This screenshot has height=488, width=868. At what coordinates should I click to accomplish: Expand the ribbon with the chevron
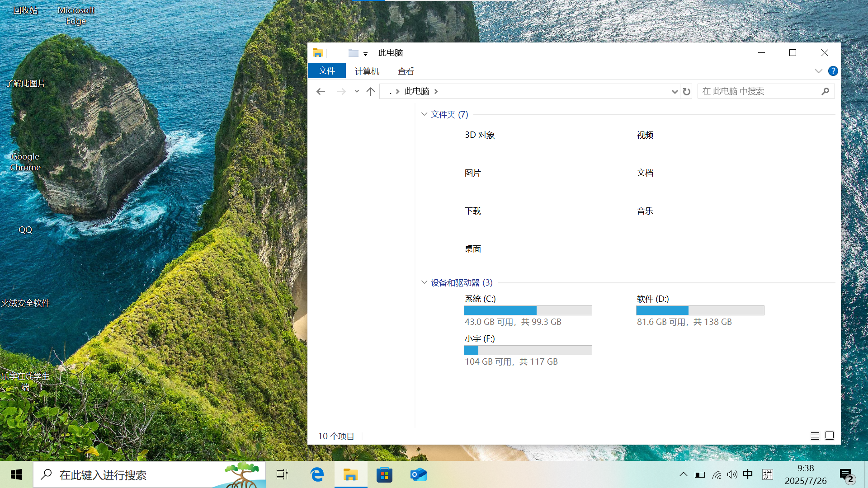818,71
